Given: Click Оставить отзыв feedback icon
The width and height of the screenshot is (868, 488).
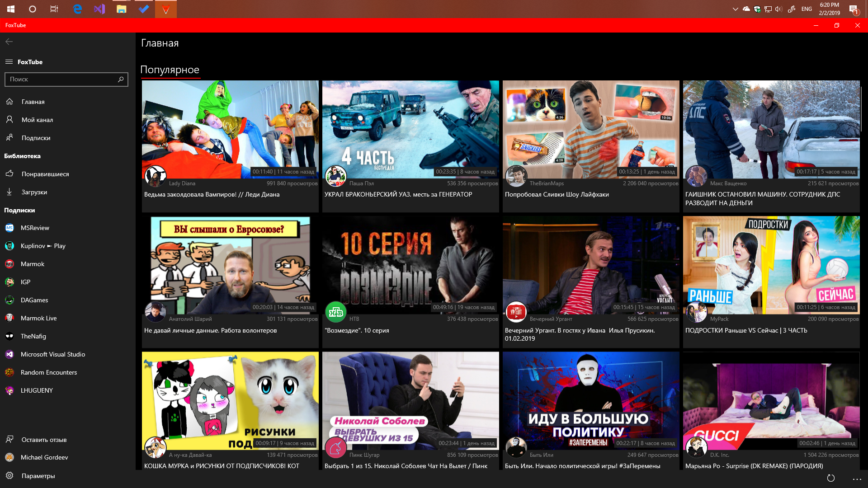Looking at the screenshot, I should (x=9, y=439).
